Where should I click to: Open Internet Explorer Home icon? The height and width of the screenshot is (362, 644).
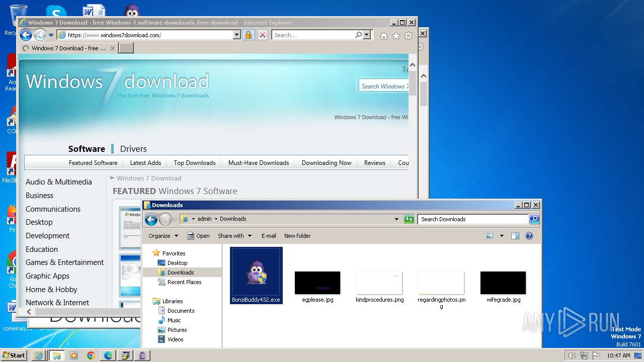coord(384,36)
